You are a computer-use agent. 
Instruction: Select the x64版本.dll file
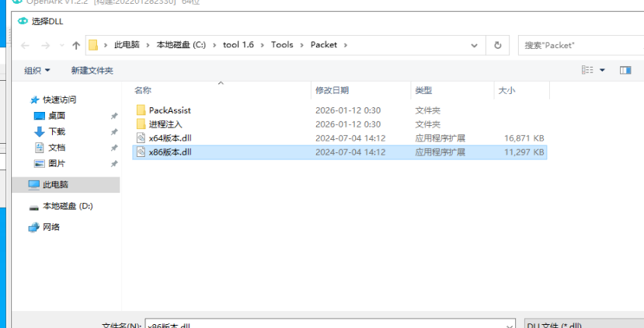pos(169,138)
